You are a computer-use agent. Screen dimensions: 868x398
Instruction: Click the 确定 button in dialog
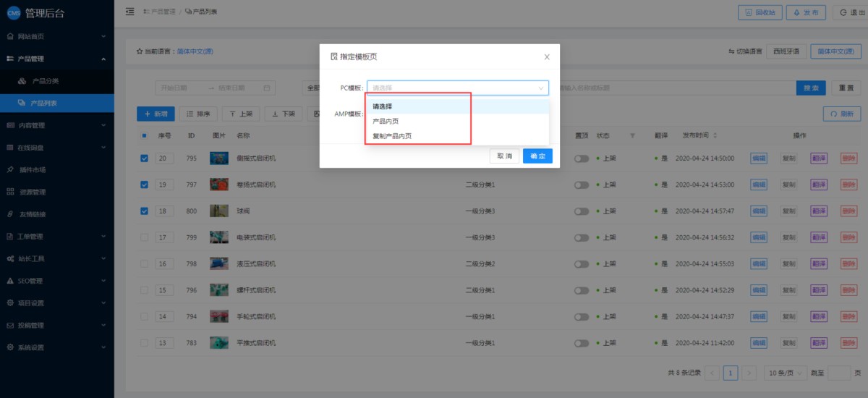pyautogui.click(x=537, y=156)
